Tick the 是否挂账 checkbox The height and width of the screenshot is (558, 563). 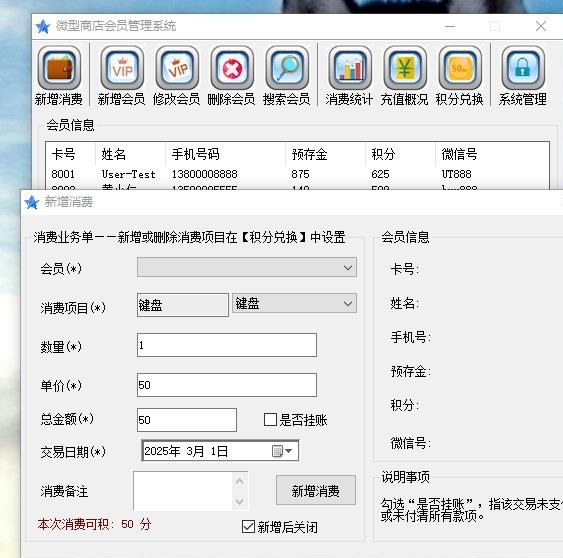click(270, 419)
